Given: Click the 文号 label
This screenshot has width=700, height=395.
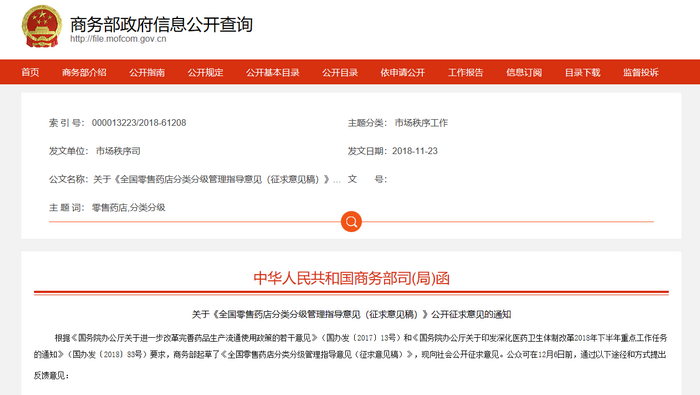Looking at the screenshot, I should 367,179.
